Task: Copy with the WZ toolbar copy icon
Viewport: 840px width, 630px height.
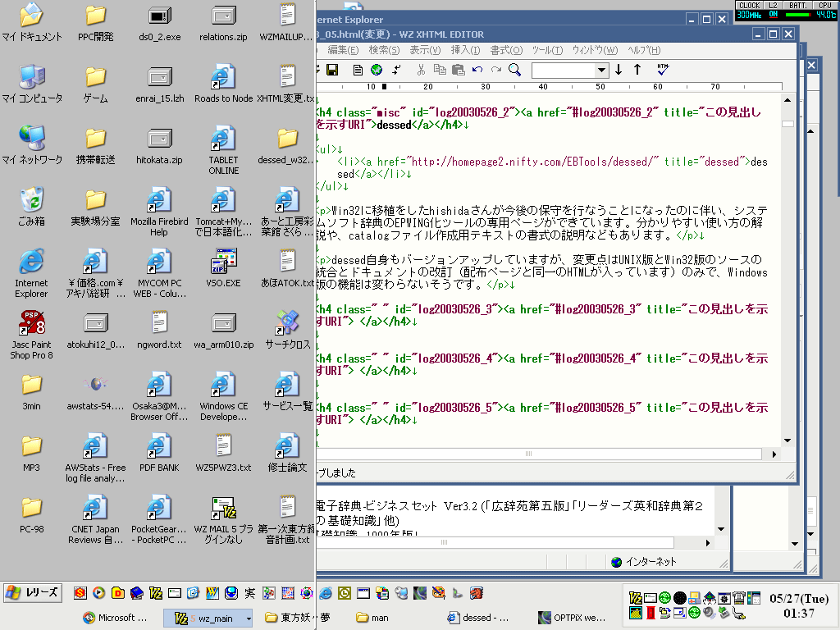Action: pos(440,70)
